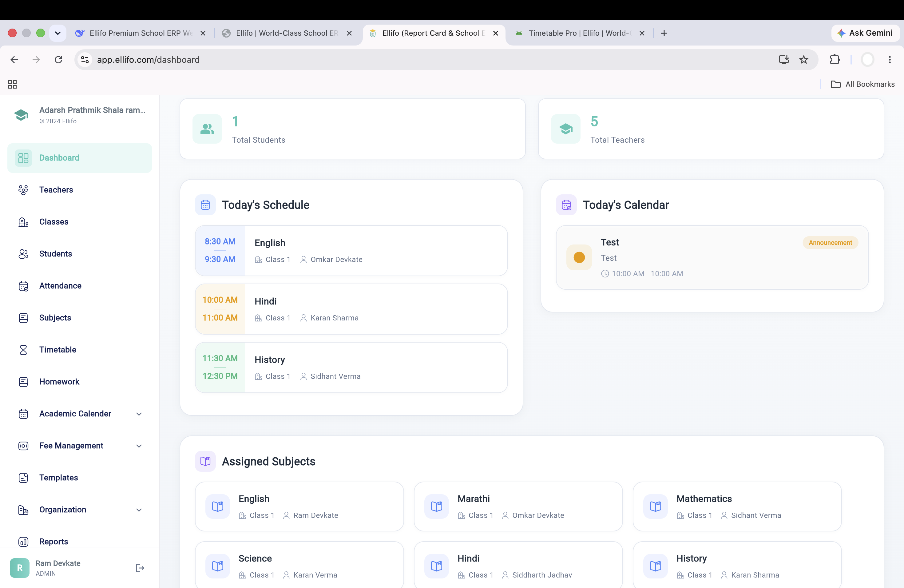Open the Dashboard sidebar item
The width and height of the screenshot is (904, 588).
79,158
